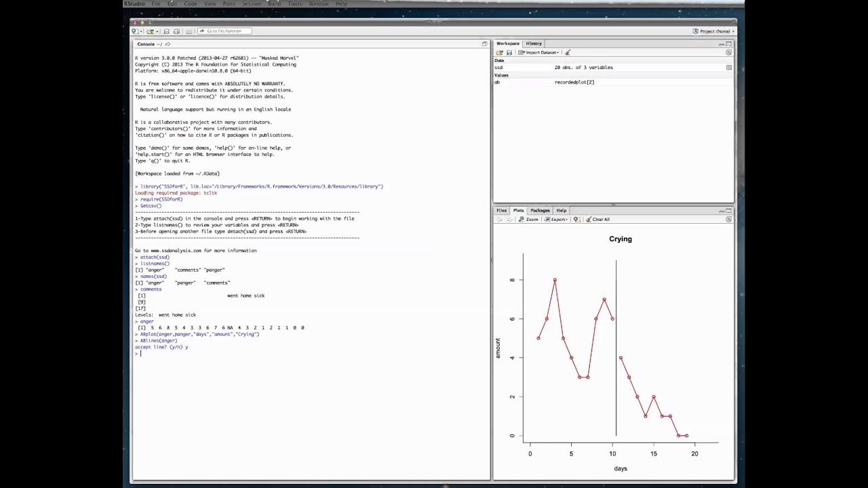
Task: Go to the next plot arrow
Action: (x=509, y=220)
